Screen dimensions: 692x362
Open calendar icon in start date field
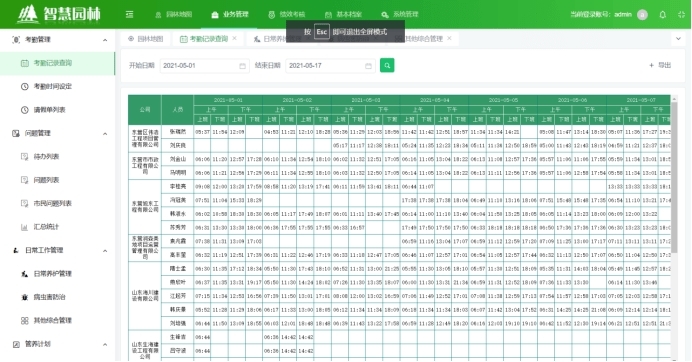[242, 66]
